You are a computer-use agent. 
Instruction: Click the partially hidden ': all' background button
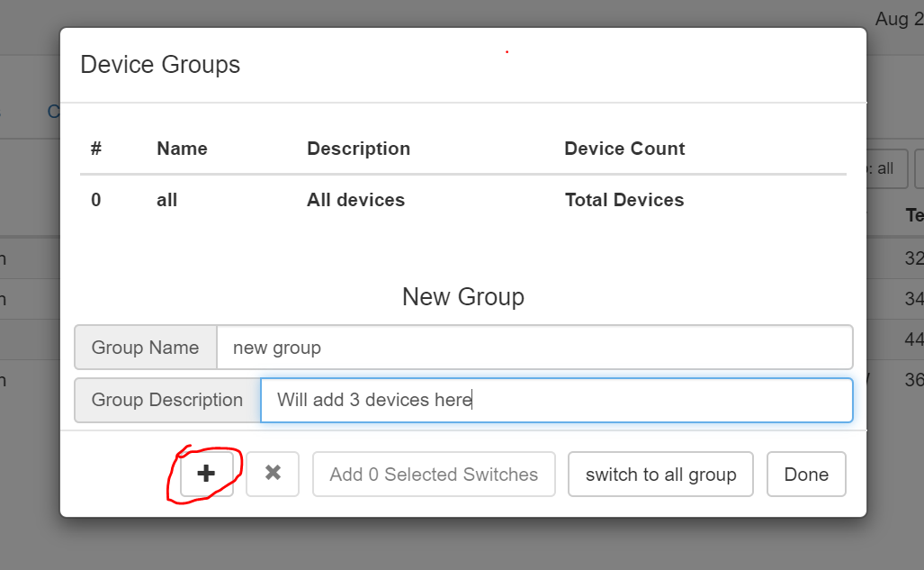click(885, 169)
